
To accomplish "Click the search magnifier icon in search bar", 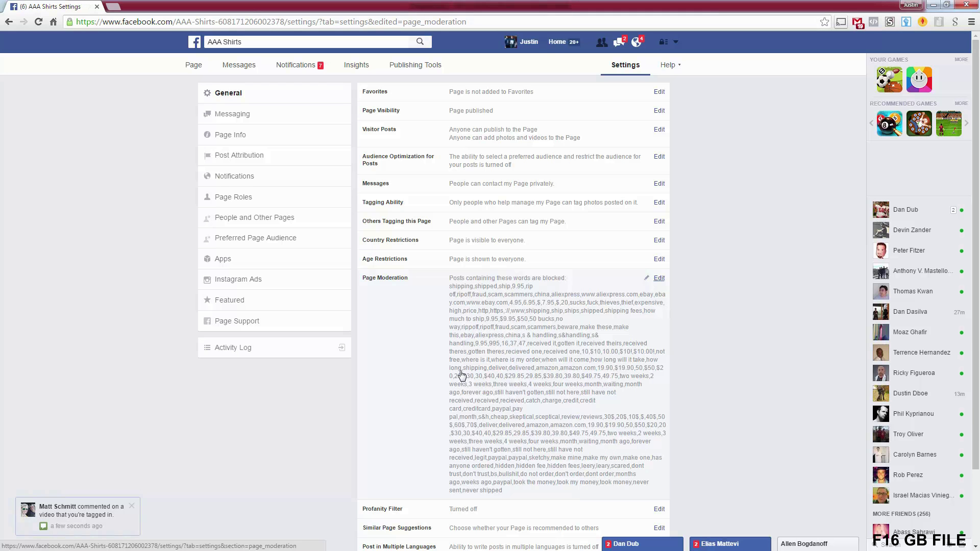I will 421,42.
